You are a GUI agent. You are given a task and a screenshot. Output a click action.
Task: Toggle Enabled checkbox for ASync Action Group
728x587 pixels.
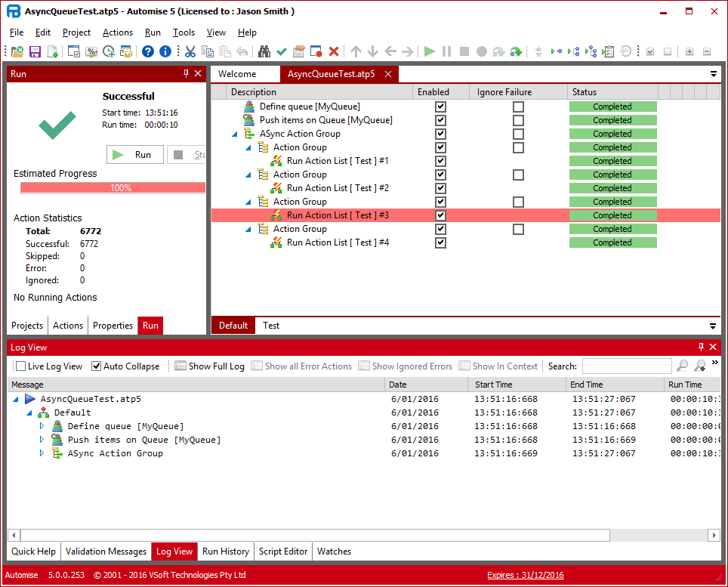coord(440,134)
